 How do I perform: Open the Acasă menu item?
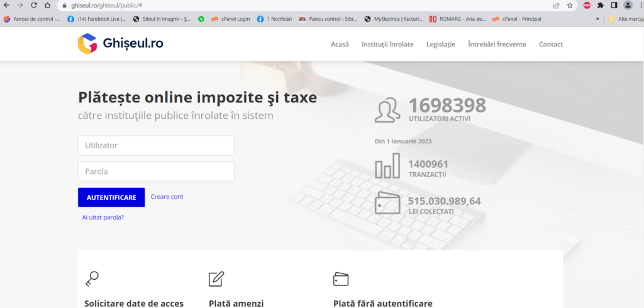340,45
